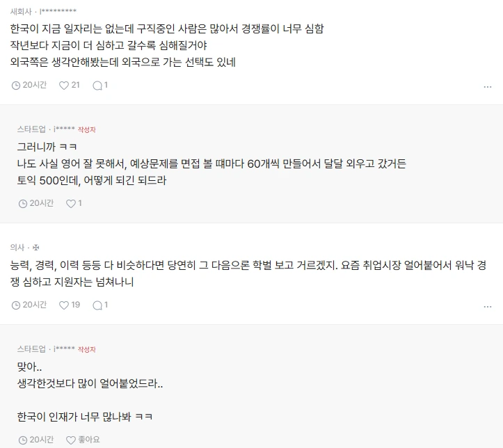Click the 작성자 badge on 그러니까 reply

(x=87, y=130)
